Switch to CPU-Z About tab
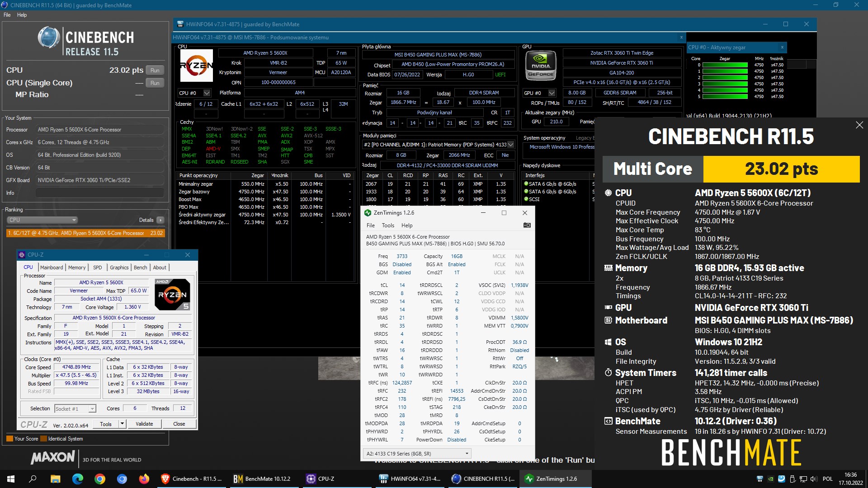 click(x=159, y=267)
